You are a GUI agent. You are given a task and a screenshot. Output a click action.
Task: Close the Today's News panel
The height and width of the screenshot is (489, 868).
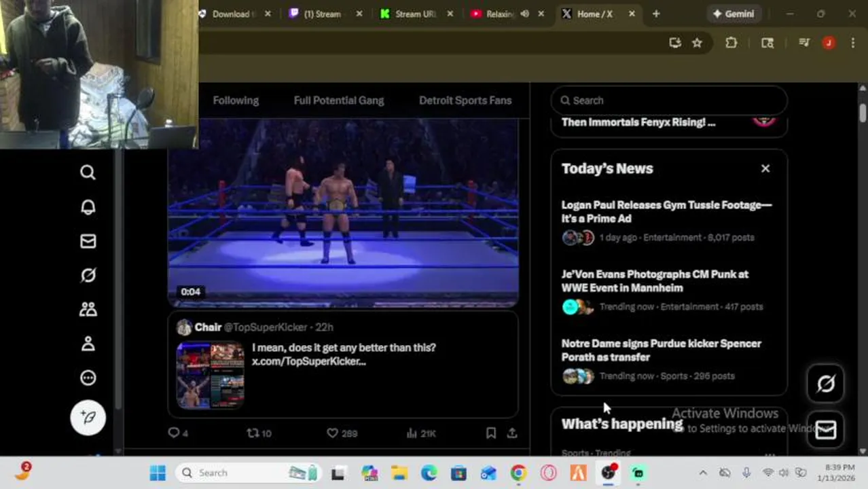click(765, 168)
